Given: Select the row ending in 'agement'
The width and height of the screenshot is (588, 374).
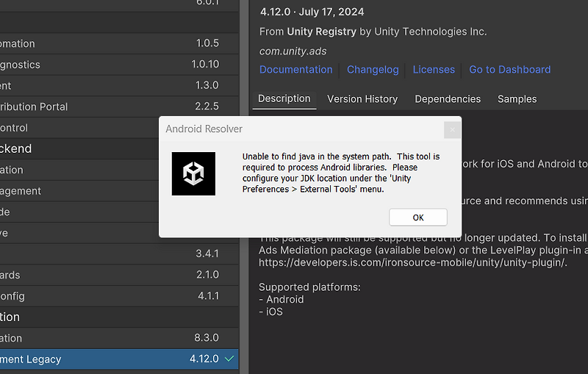Looking at the screenshot, I should click(79, 191).
